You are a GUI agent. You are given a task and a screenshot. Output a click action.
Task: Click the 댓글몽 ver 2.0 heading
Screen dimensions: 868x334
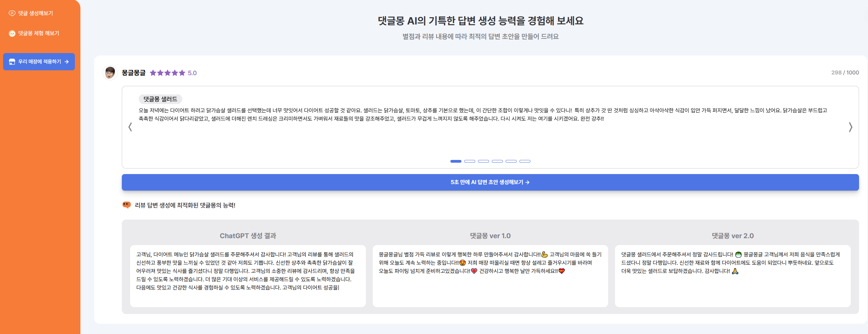pos(733,236)
